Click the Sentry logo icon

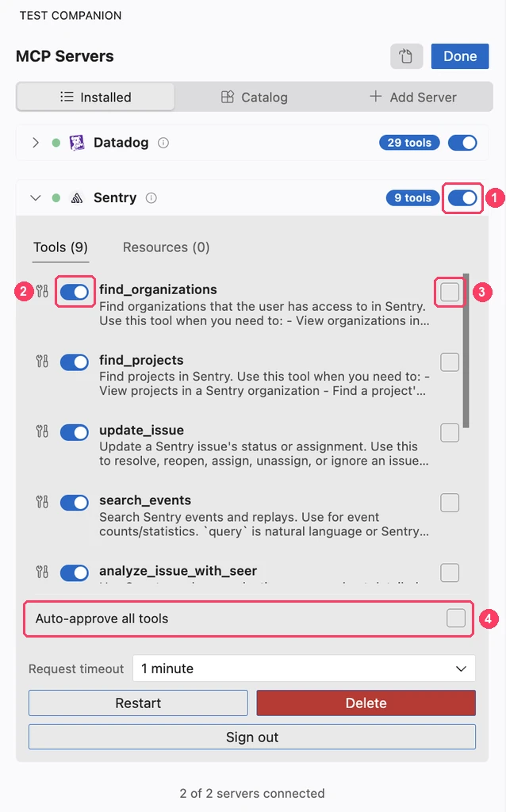(x=77, y=197)
